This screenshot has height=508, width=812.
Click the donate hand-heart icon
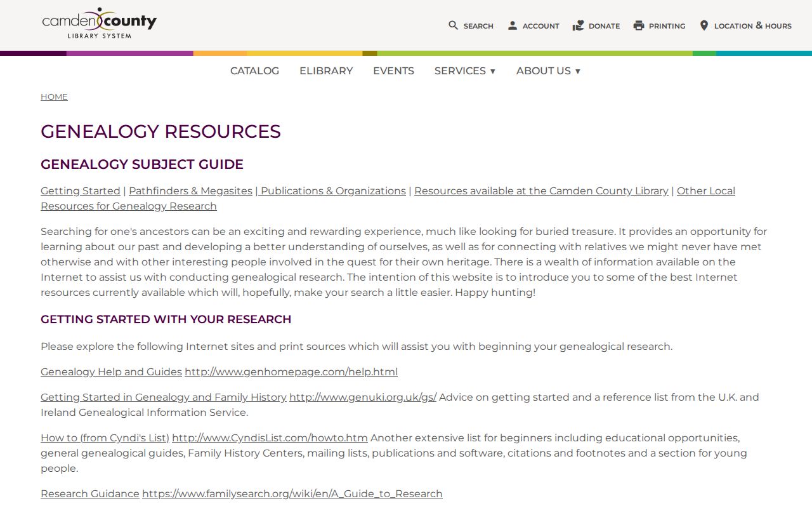[578, 25]
